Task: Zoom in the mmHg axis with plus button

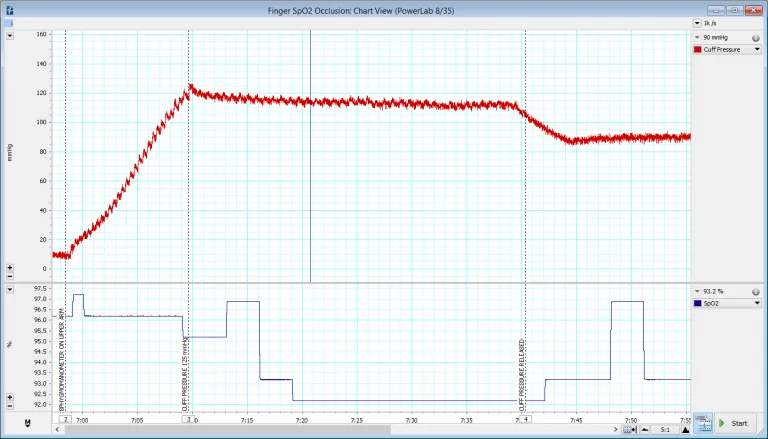Action: tap(10, 268)
